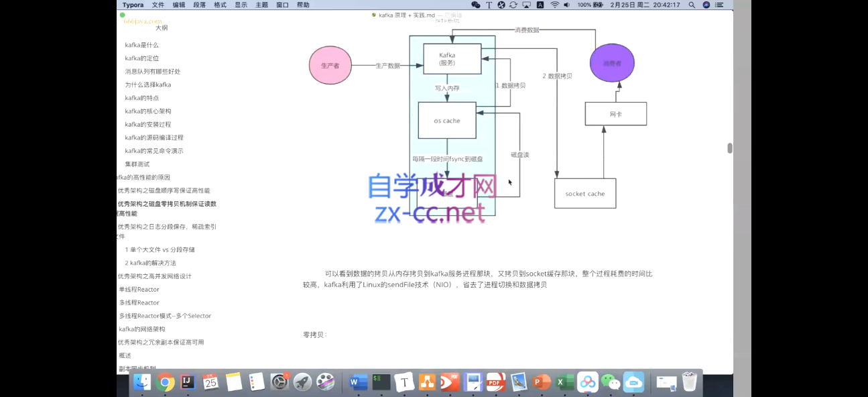The height and width of the screenshot is (397, 868).
Task: Open the 编辑 menu
Action: pyautogui.click(x=179, y=5)
